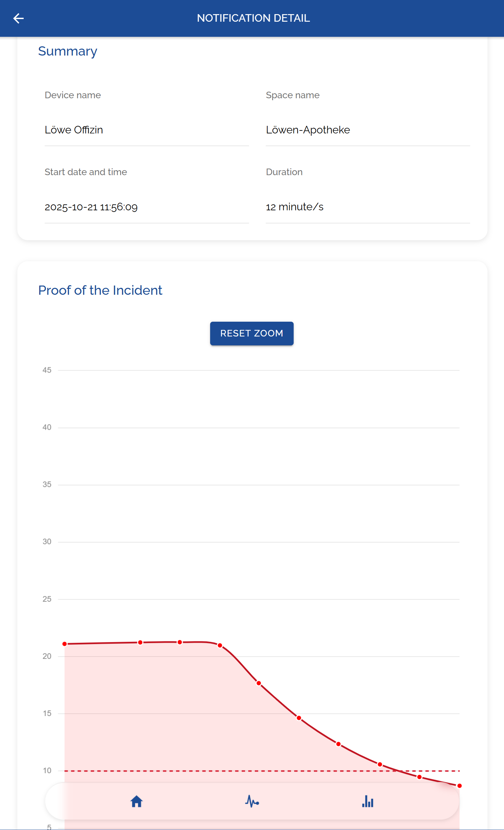This screenshot has height=830, width=504.
Task: Open the pulse activity tab in bottom navigation
Action: click(252, 801)
